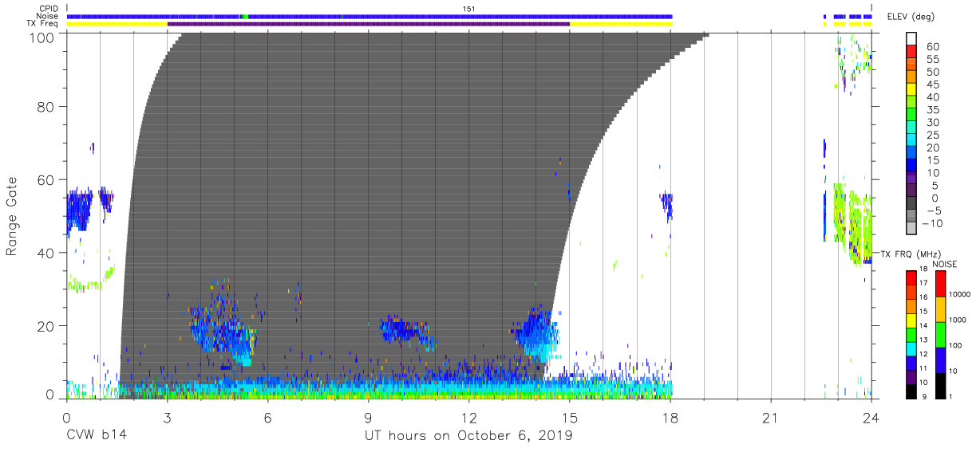Click the '10000' label on NOISE colorbar
Viewport: 980px width, 452px height.
[962, 296]
